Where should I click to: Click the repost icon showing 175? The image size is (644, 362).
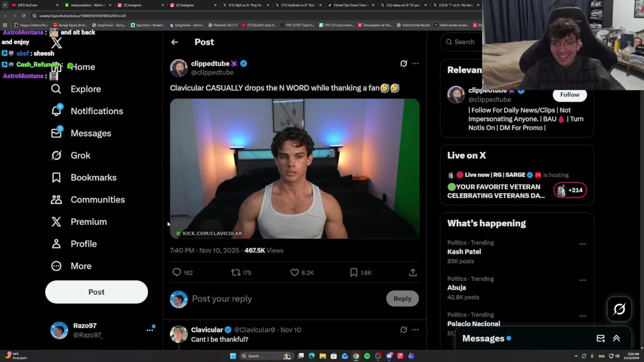[x=235, y=273]
